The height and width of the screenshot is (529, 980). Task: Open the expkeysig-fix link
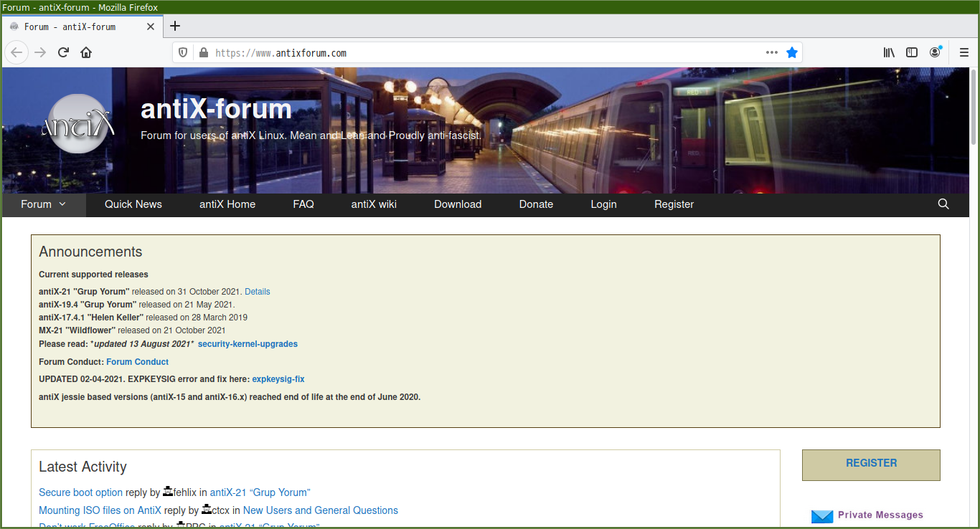click(x=278, y=379)
